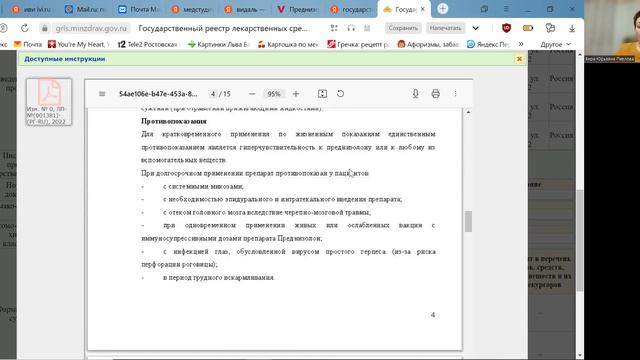Click the video participant webcam thumbnail

[x=612, y=31]
